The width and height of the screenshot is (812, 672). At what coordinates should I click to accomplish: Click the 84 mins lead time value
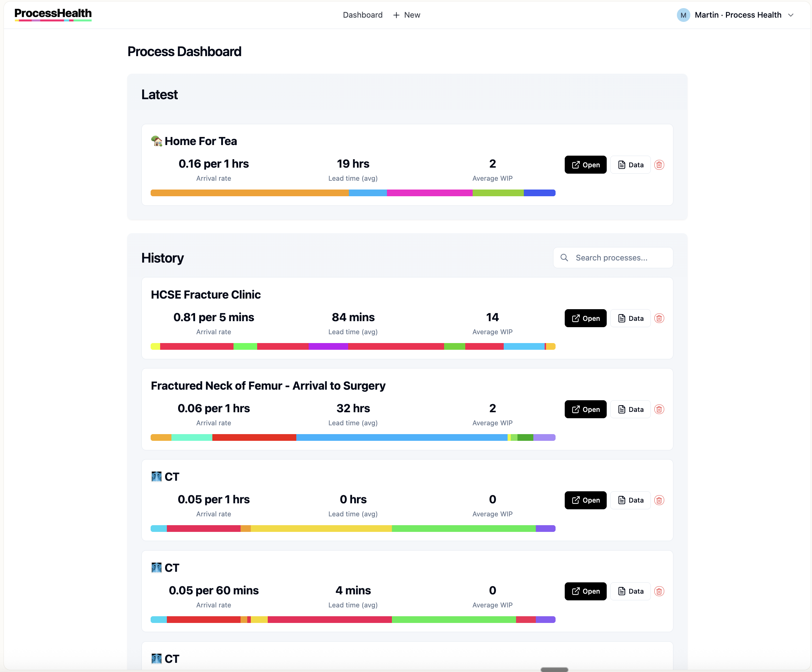353,317
